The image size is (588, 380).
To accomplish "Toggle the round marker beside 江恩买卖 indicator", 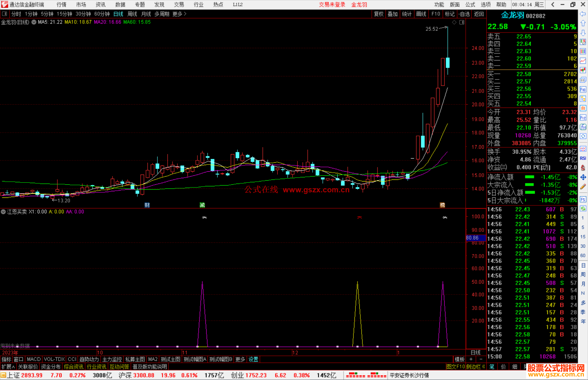I will [3, 212].
